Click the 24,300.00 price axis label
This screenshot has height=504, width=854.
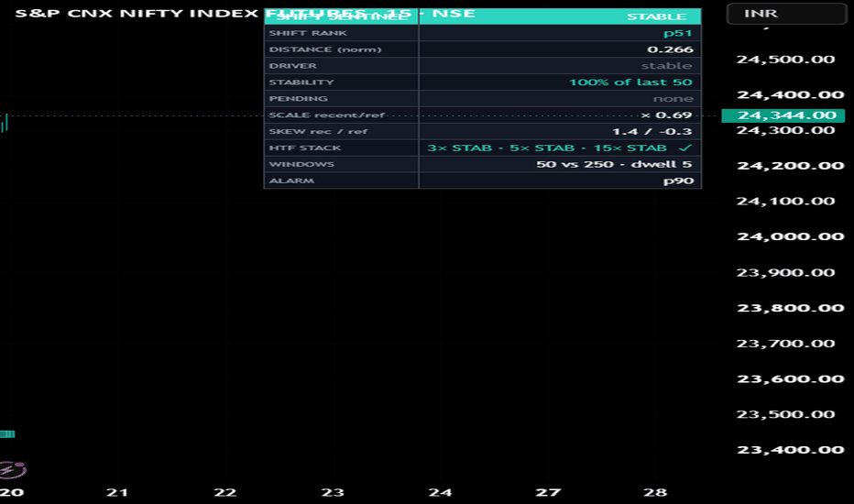pos(785,130)
